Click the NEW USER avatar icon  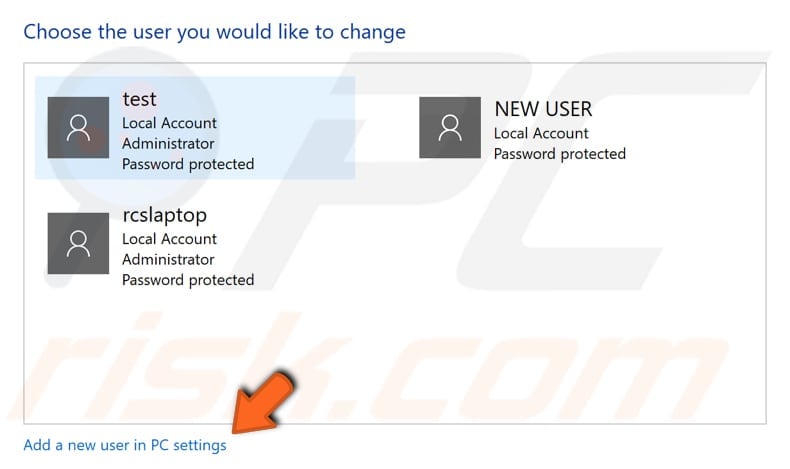click(x=450, y=127)
